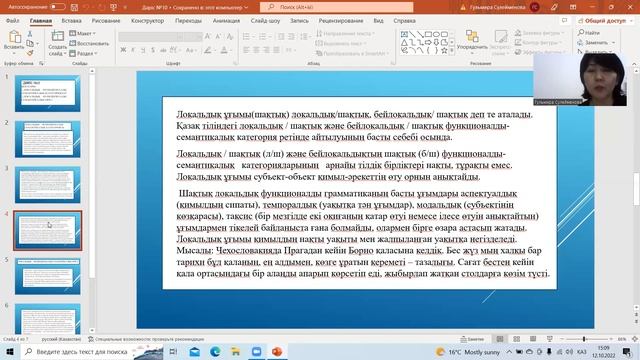
Task: Toggle bold Ж formatting
Action: pyautogui.click(x=123, y=50)
